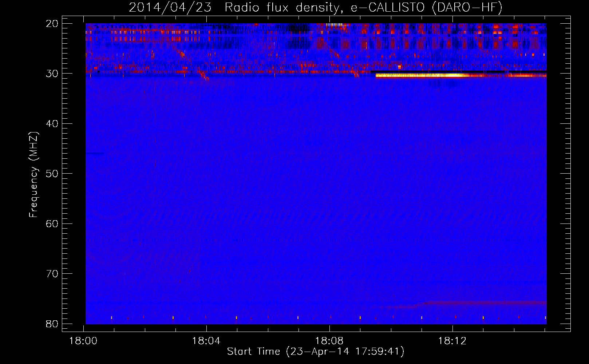Click the 'Start Time (23-Apr-14 17:59:41)' axis label
Image resolution: width=589 pixels, height=364 pixels.
(x=316, y=352)
